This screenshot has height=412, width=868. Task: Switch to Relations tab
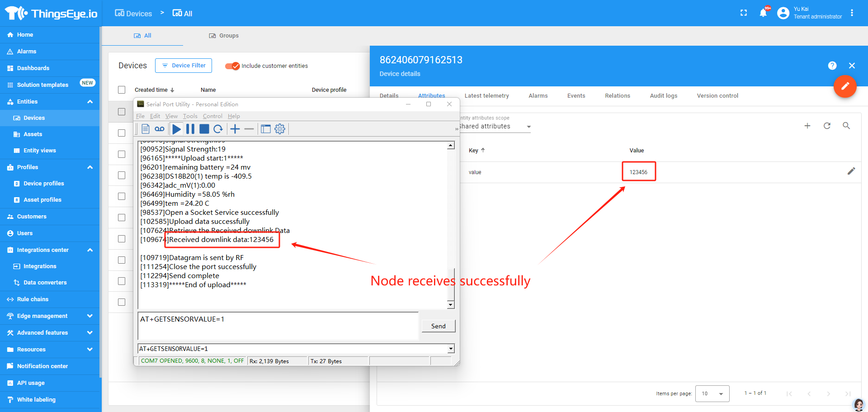(x=618, y=96)
